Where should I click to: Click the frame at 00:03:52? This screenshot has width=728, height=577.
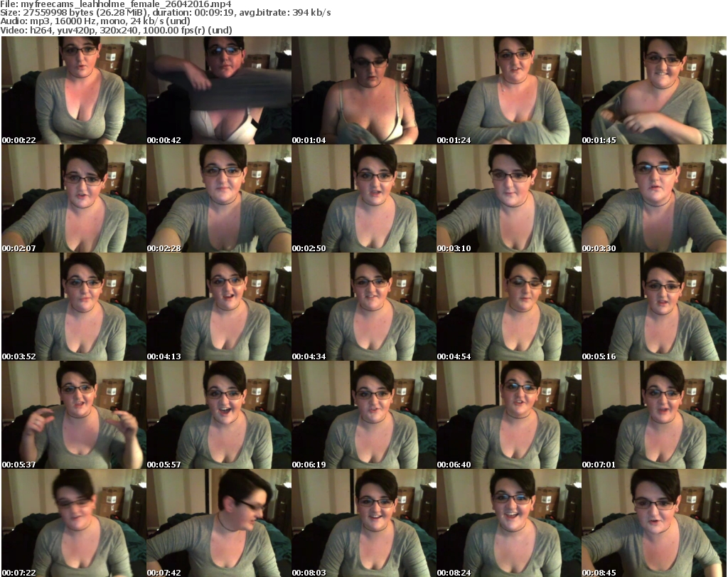pos(74,307)
